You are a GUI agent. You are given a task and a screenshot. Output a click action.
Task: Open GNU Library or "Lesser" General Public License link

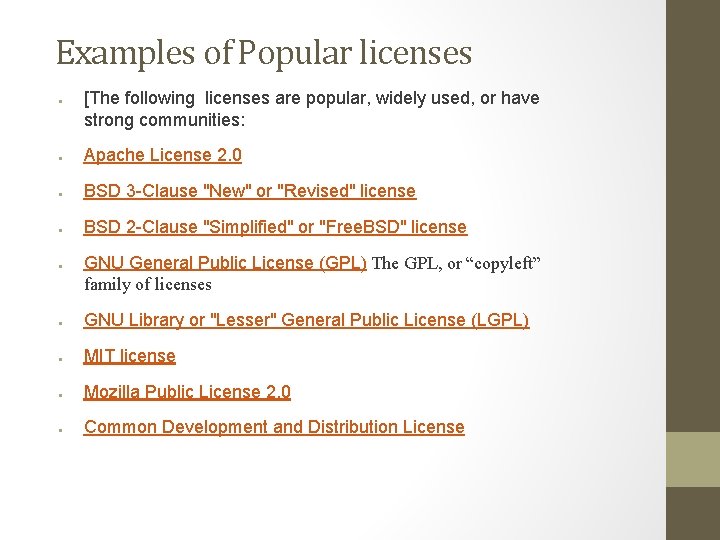coord(306,320)
